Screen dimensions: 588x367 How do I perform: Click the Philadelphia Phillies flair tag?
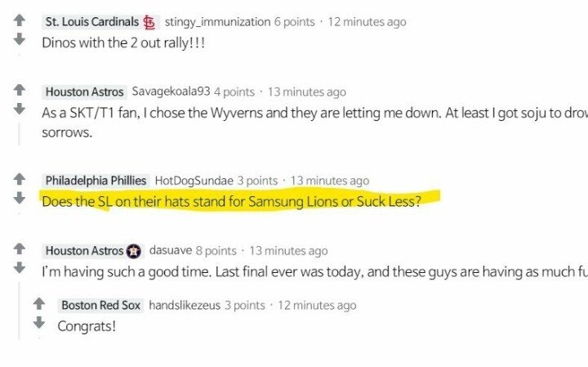pos(96,181)
